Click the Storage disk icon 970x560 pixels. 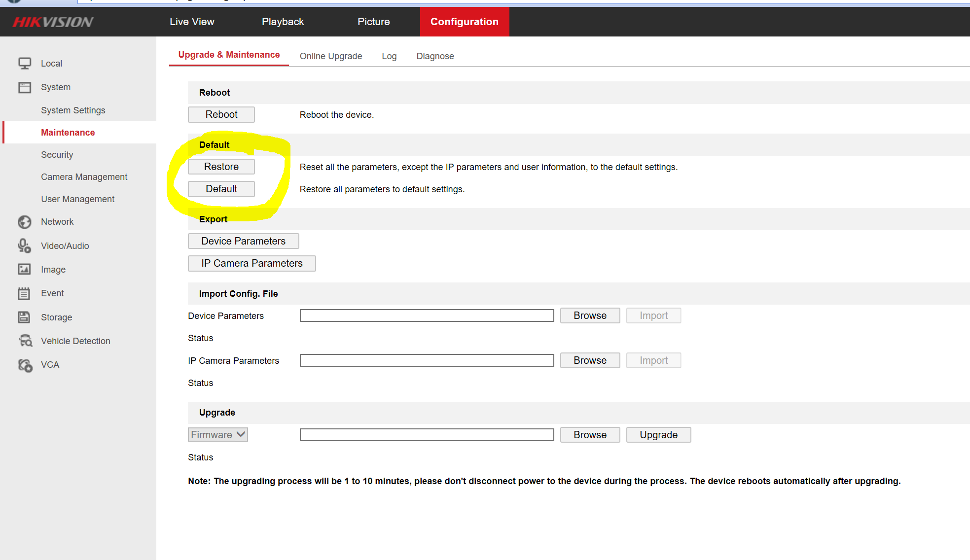(25, 317)
